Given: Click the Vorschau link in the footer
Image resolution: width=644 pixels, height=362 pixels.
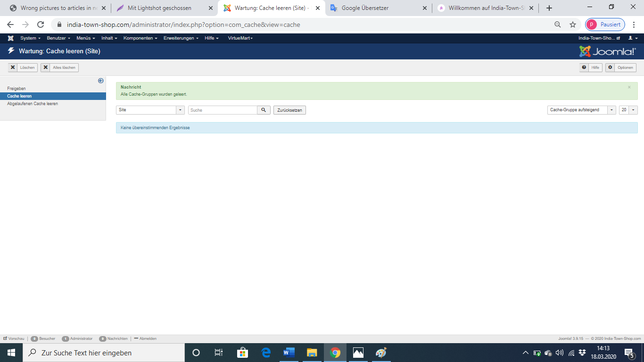Looking at the screenshot, I should click(x=14, y=338).
